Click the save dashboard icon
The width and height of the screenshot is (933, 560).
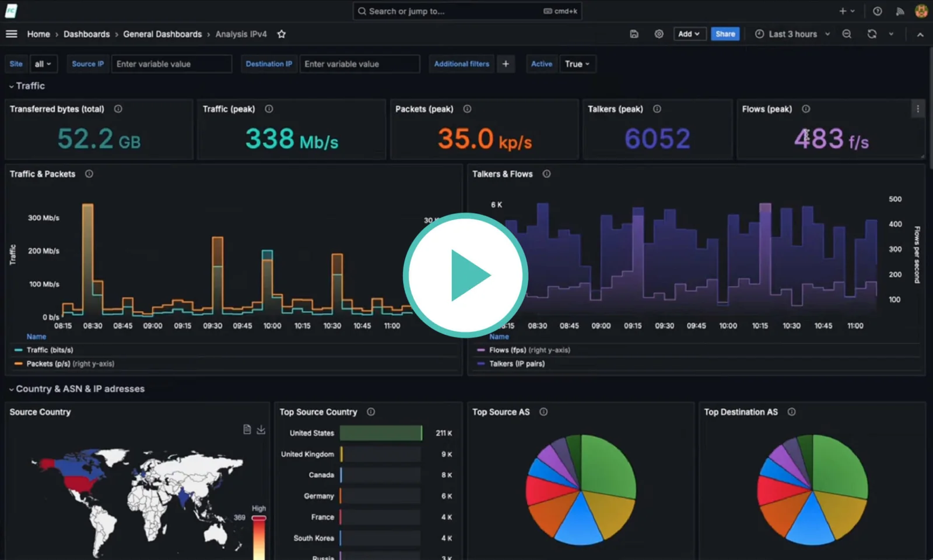pos(634,34)
